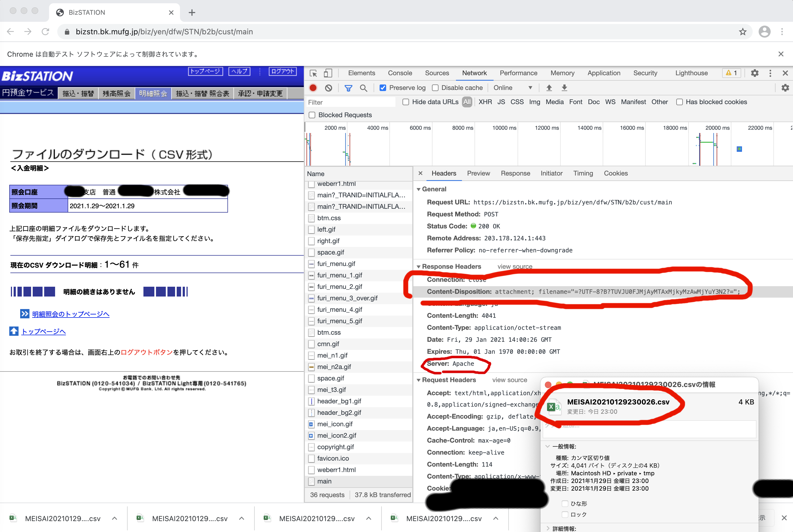Go back with the back arrow
Viewport: 793px width, 532px height.
pos(11,32)
